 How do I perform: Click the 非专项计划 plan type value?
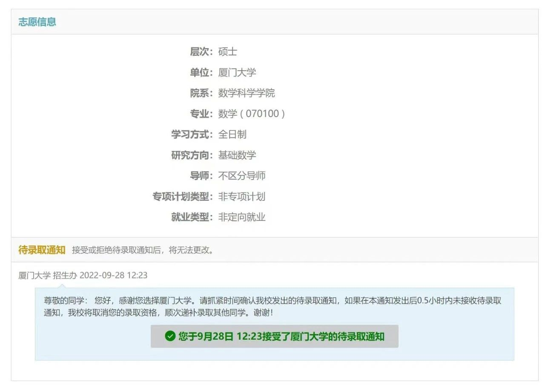tap(242, 197)
